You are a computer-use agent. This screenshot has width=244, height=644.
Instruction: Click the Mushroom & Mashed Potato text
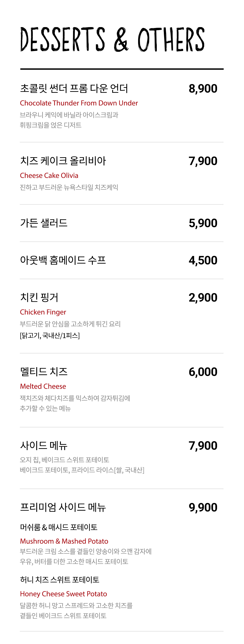coord(64,541)
